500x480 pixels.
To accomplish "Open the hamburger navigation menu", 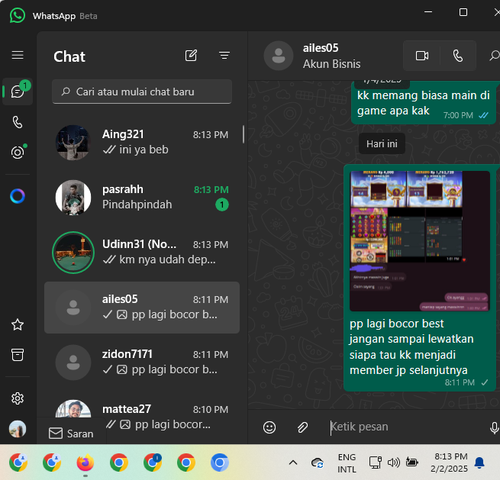I will click(x=17, y=55).
